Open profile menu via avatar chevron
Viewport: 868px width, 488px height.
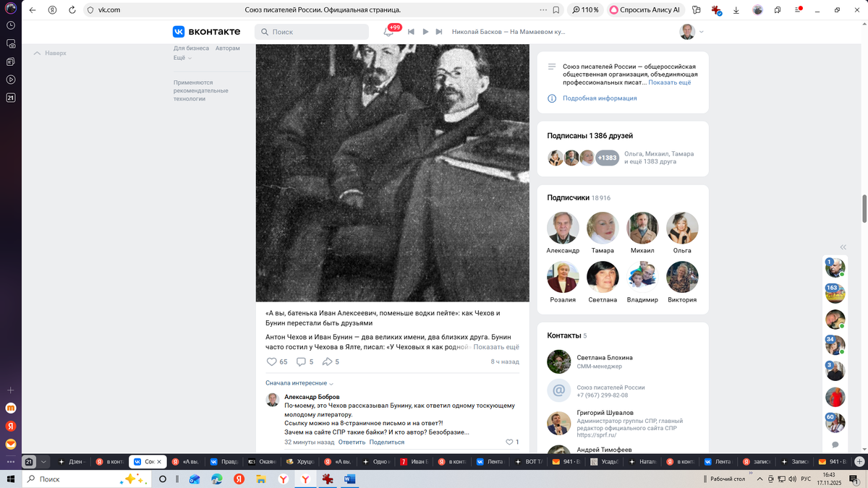click(x=699, y=32)
